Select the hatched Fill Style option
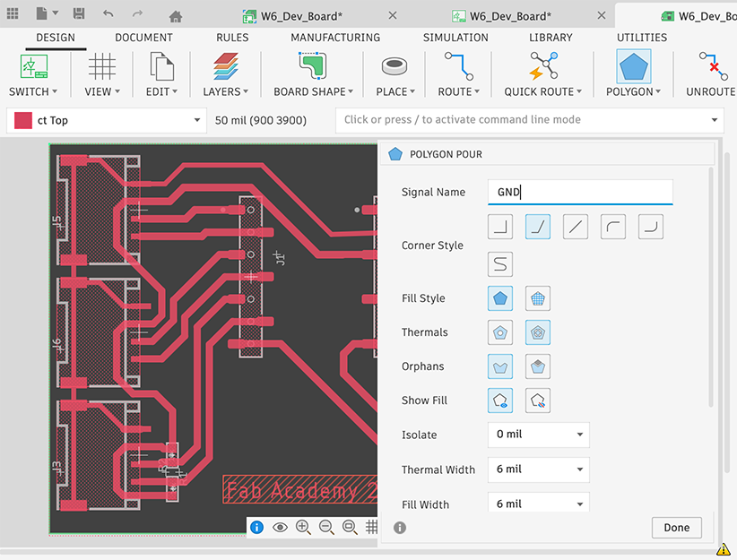The height and width of the screenshot is (560, 737). tap(538, 298)
